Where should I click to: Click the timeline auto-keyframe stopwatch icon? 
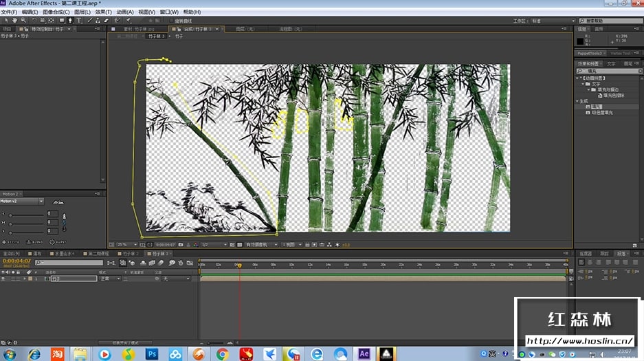click(x=181, y=263)
